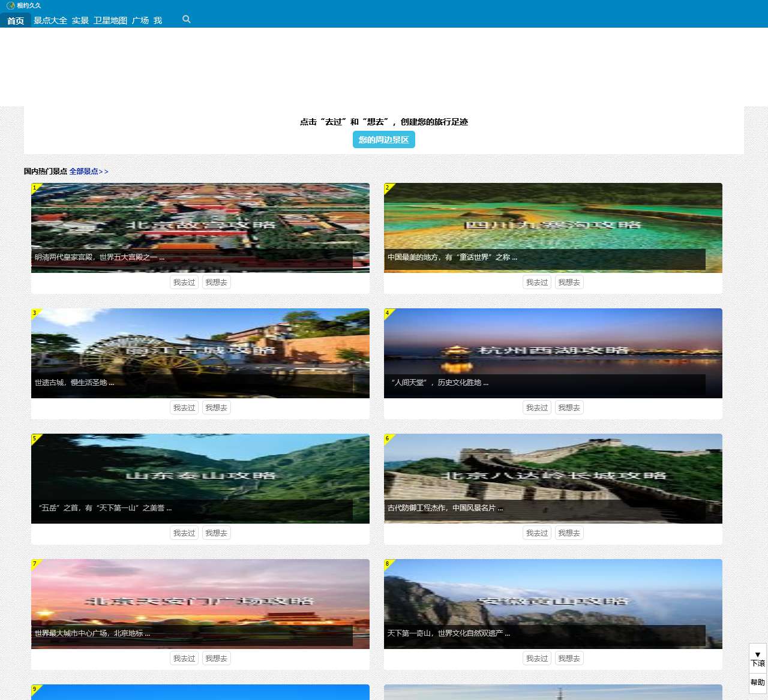Click 我想去 under 天安门广场
768x700 pixels.
click(x=216, y=659)
